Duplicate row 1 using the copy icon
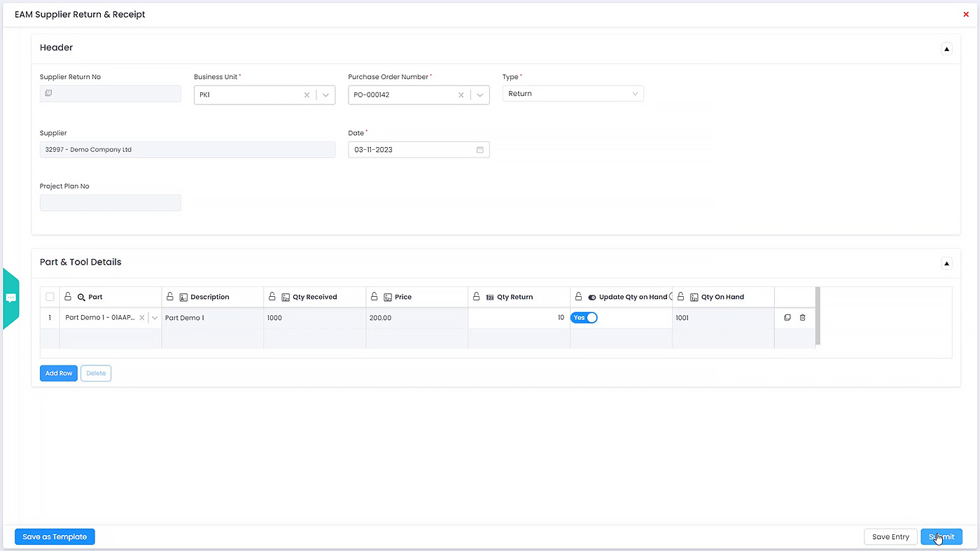The width and height of the screenshot is (980, 551). [x=787, y=318]
